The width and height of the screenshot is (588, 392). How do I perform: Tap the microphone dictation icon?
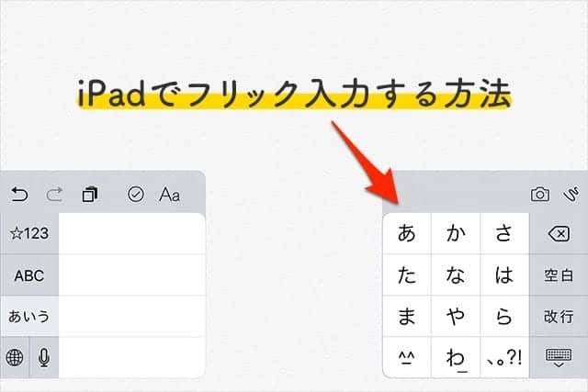(x=44, y=357)
